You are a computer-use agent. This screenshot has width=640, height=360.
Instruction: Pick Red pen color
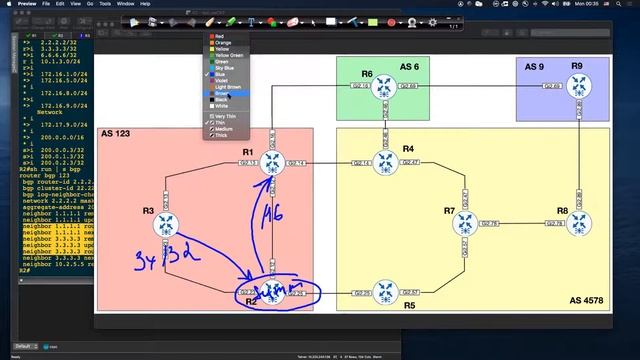click(x=226, y=36)
